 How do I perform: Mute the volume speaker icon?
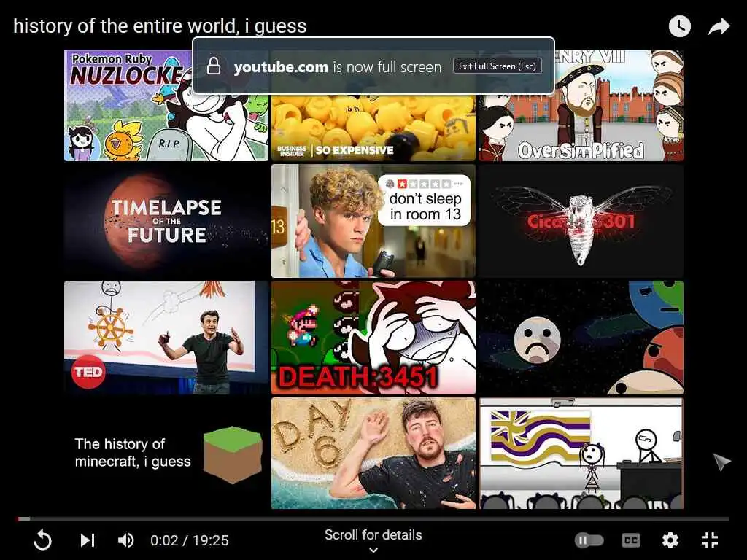[125, 540]
